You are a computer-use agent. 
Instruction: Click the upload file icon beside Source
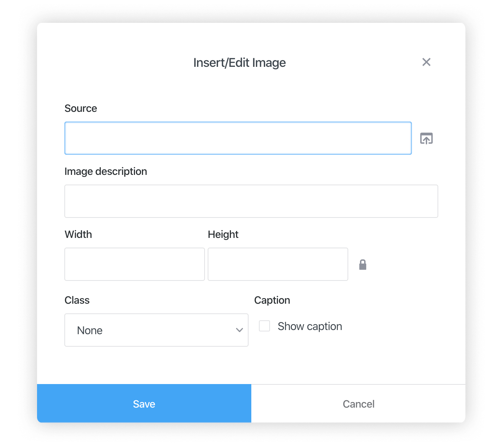tap(426, 138)
